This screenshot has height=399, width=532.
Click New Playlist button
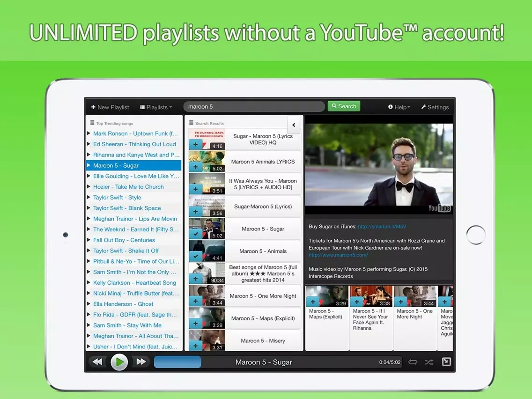[x=110, y=107]
